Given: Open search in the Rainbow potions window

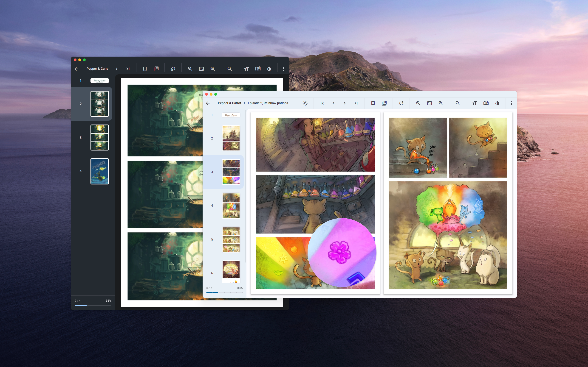Looking at the screenshot, I should click(458, 103).
